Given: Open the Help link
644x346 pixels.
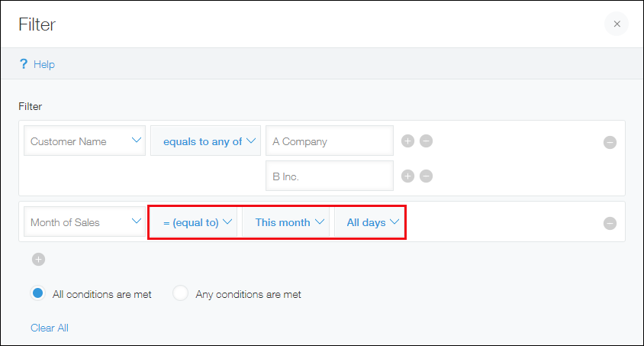Looking at the screenshot, I should 44,64.
